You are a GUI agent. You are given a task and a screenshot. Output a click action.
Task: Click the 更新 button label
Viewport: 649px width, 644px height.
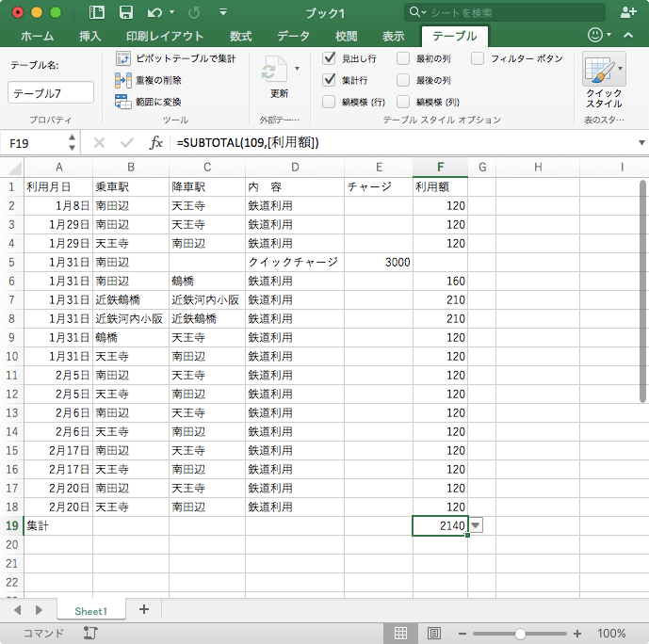click(x=280, y=93)
